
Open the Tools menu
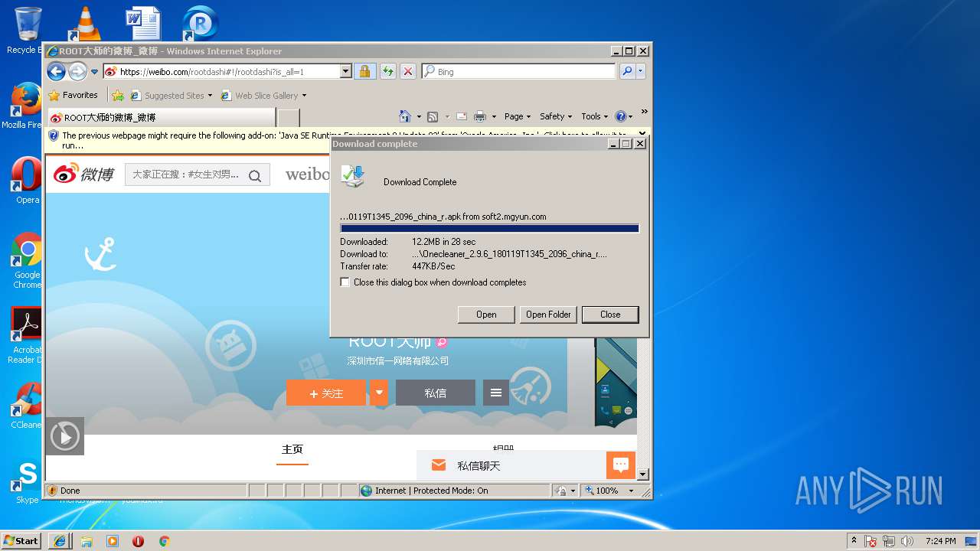594,116
